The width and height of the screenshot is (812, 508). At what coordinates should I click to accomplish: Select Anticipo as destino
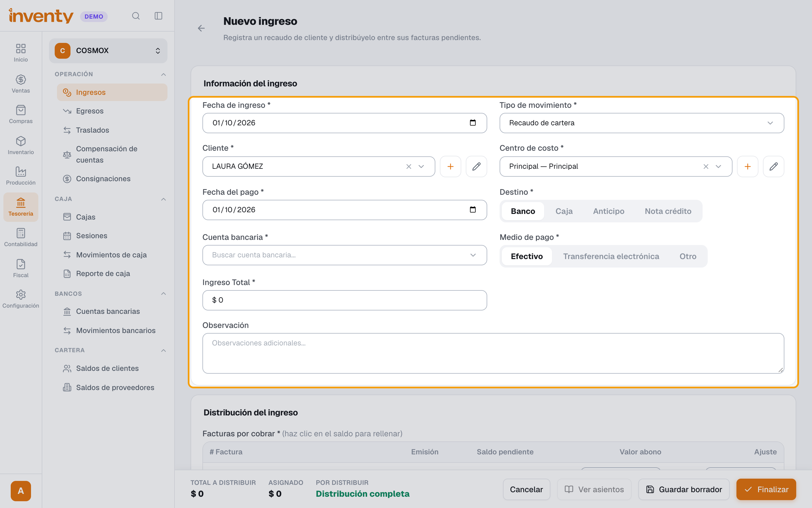pos(609,211)
